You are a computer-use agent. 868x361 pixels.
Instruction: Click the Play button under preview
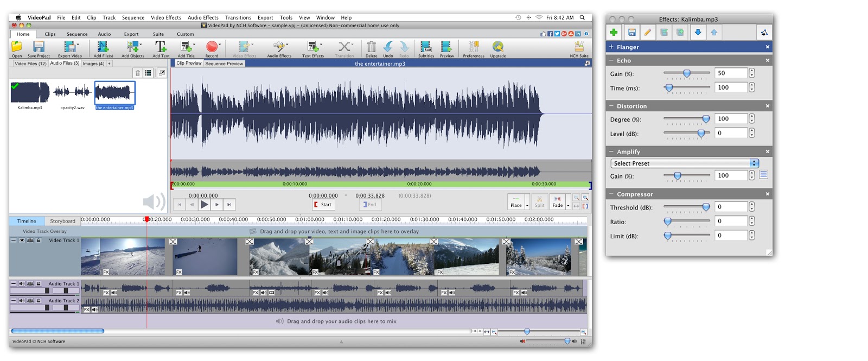point(204,205)
